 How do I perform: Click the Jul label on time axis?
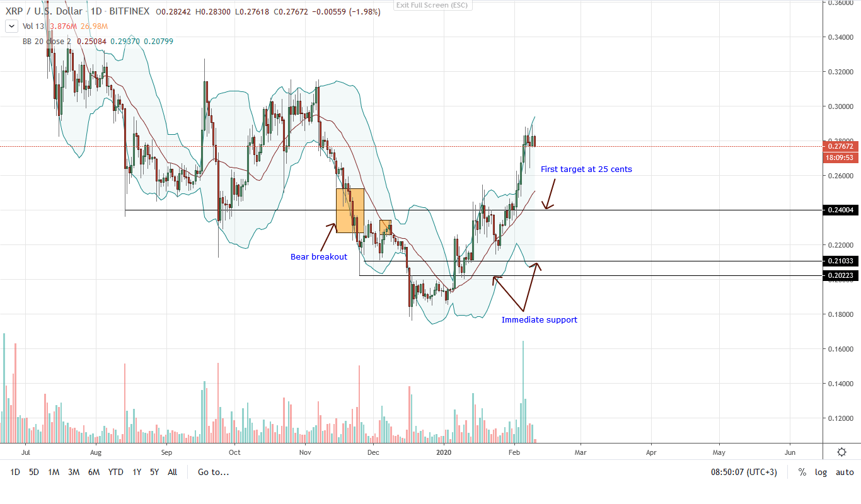(x=26, y=452)
